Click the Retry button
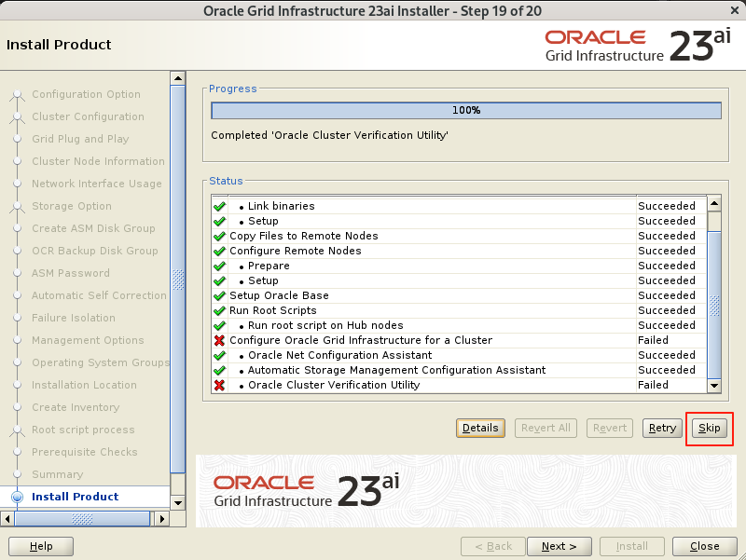This screenshot has height=560, width=746. [x=662, y=428]
